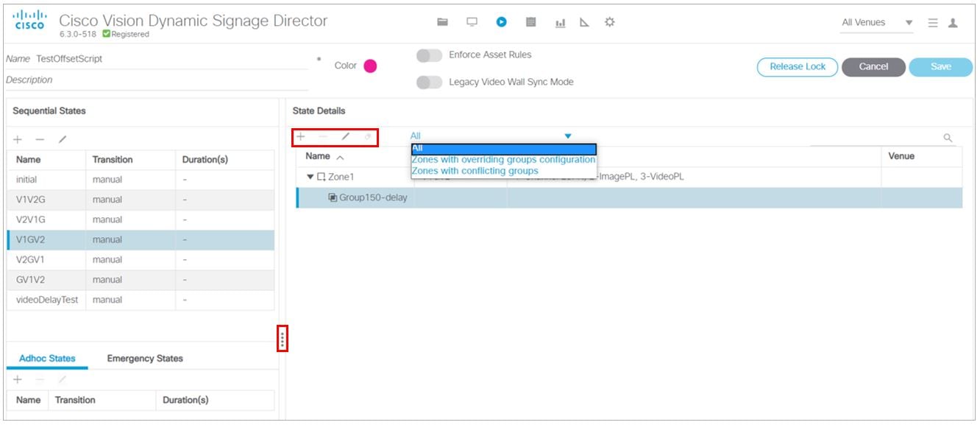The height and width of the screenshot is (425, 980).
Task: Switch to the Adhoc States tab
Action: coord(47,359)
